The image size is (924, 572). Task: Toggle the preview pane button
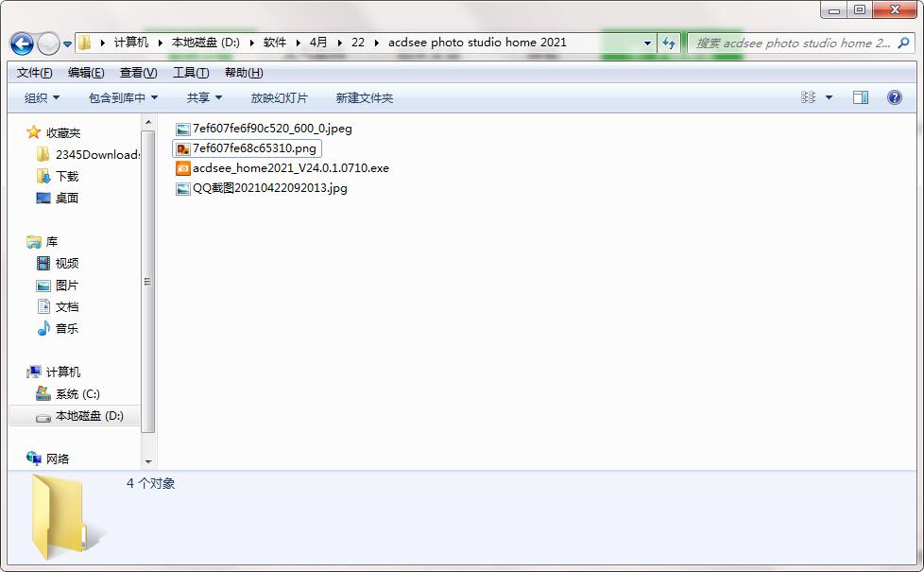861,97
